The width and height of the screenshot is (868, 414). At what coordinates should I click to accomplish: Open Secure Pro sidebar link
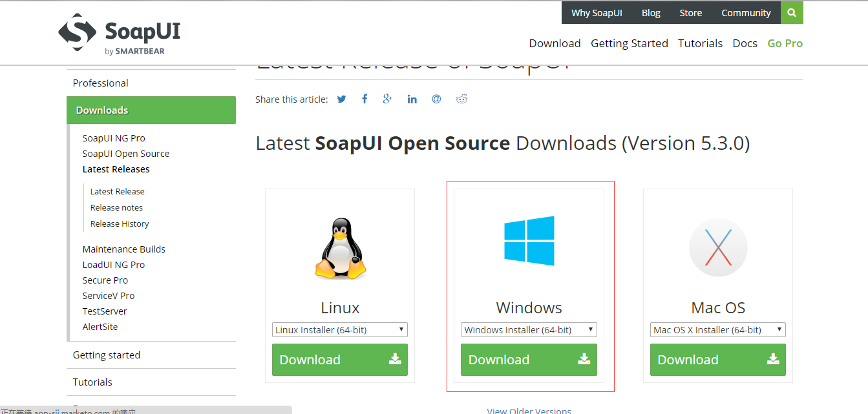(x=105, y=280)
